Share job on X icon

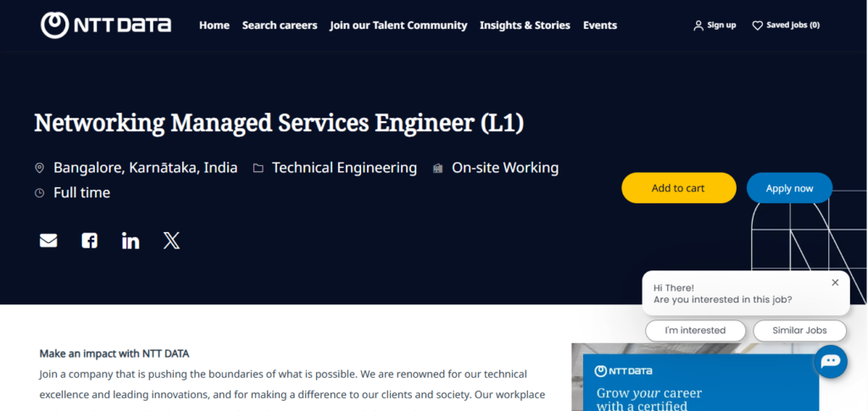(171, 241)
